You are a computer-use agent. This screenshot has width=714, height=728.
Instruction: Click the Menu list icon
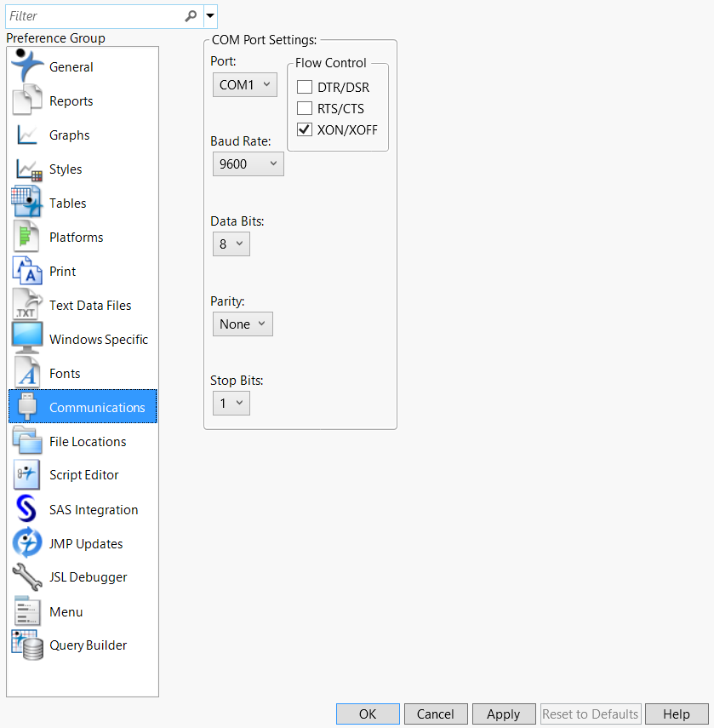(x=27, y=611)
